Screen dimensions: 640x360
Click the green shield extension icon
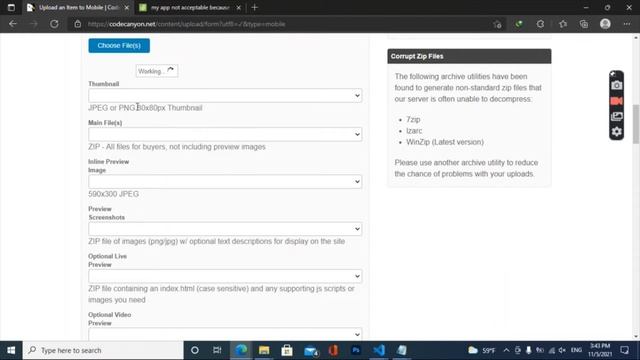coord(519,24)
